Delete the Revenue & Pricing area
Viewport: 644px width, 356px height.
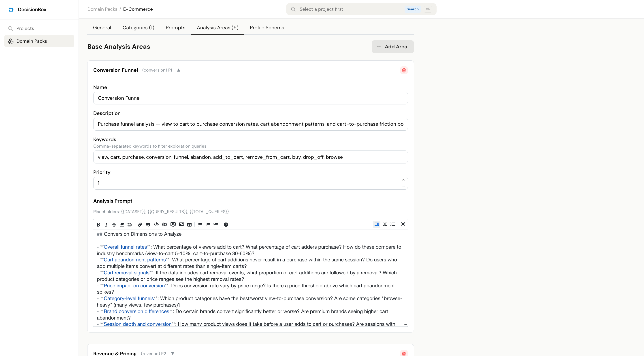pos(404,353)
